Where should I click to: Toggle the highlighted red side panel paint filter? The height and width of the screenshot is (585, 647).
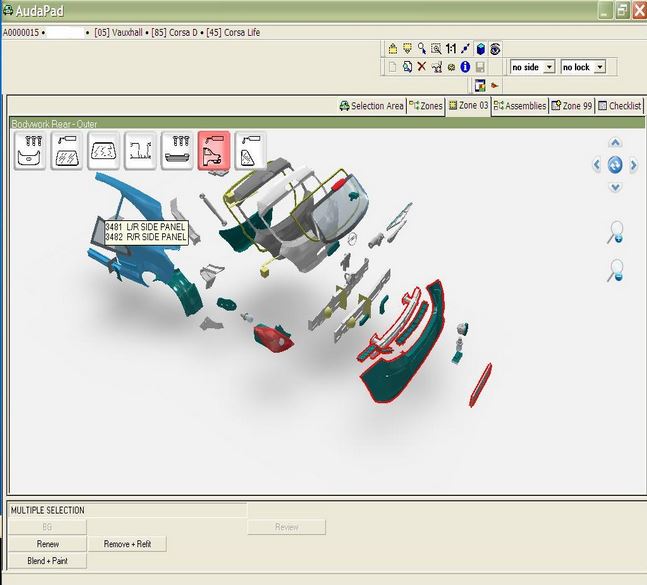tap(214, 150)
